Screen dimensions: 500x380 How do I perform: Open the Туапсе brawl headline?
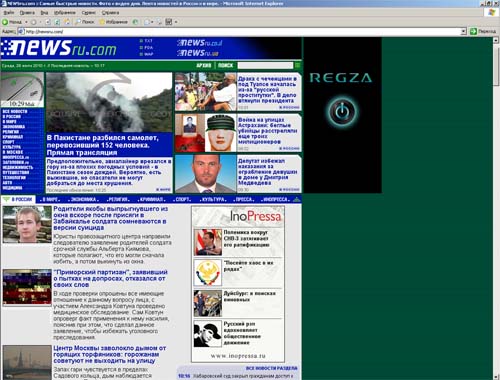pos(267,89)
